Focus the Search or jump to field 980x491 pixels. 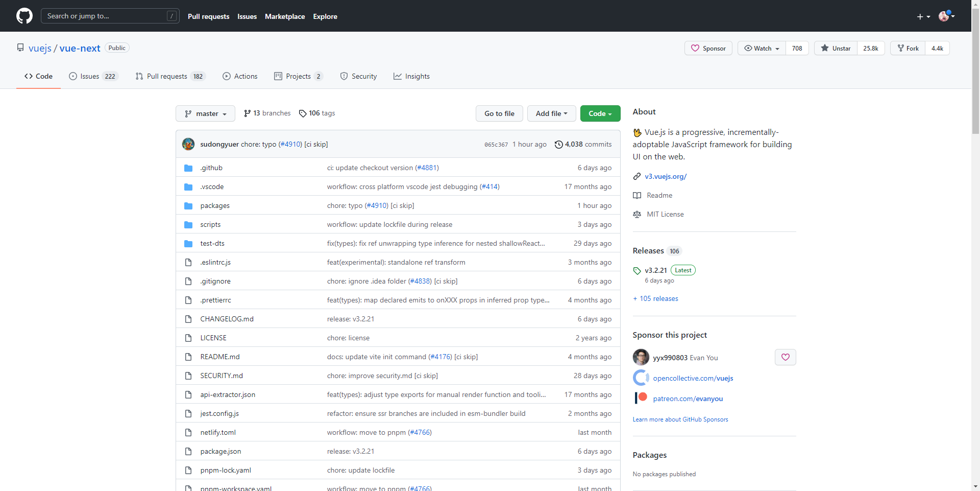point(110,16)
